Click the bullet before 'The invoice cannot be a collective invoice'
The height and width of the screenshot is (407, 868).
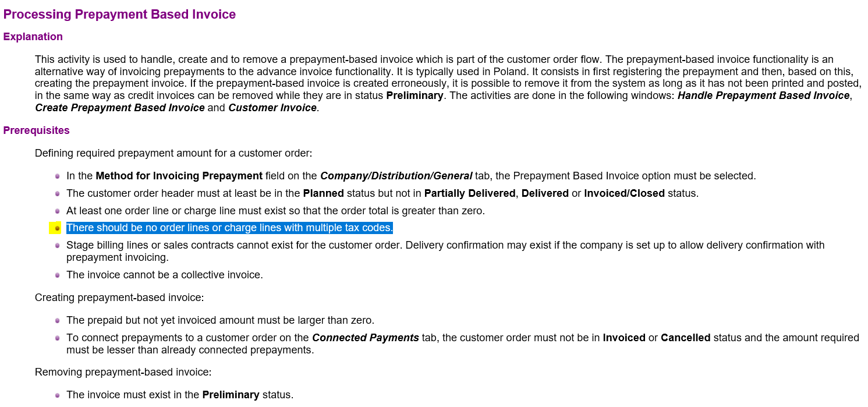point(58,275)
